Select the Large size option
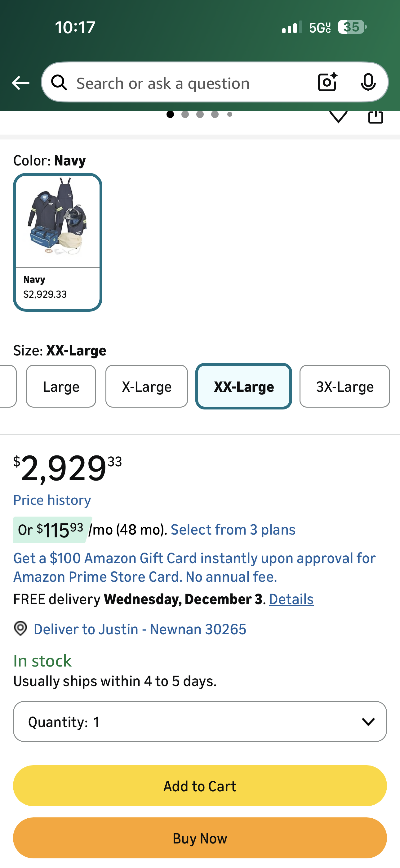 (x=61, y=387)
